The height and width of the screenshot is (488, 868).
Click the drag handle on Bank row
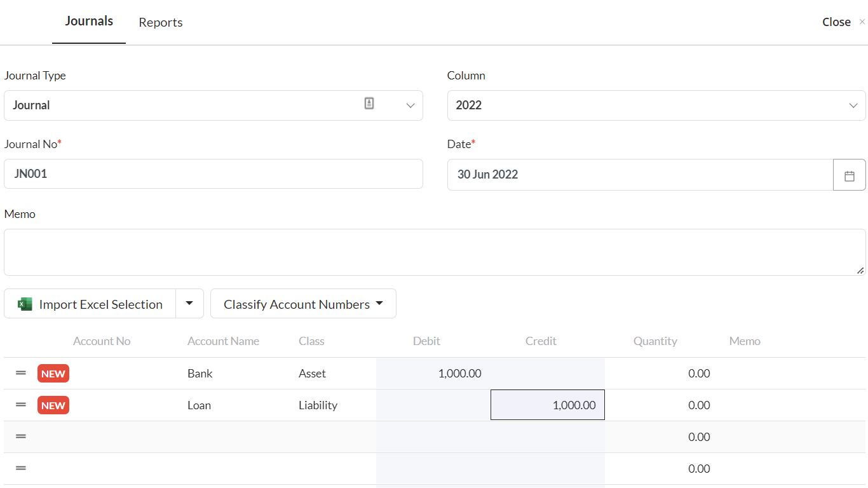21,373
